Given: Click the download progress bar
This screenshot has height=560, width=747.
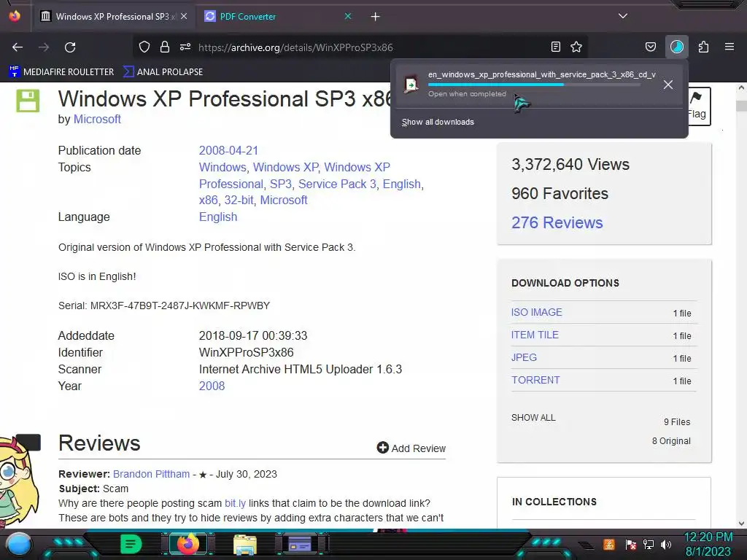Looking at the screenshot, I should (534, 85).
